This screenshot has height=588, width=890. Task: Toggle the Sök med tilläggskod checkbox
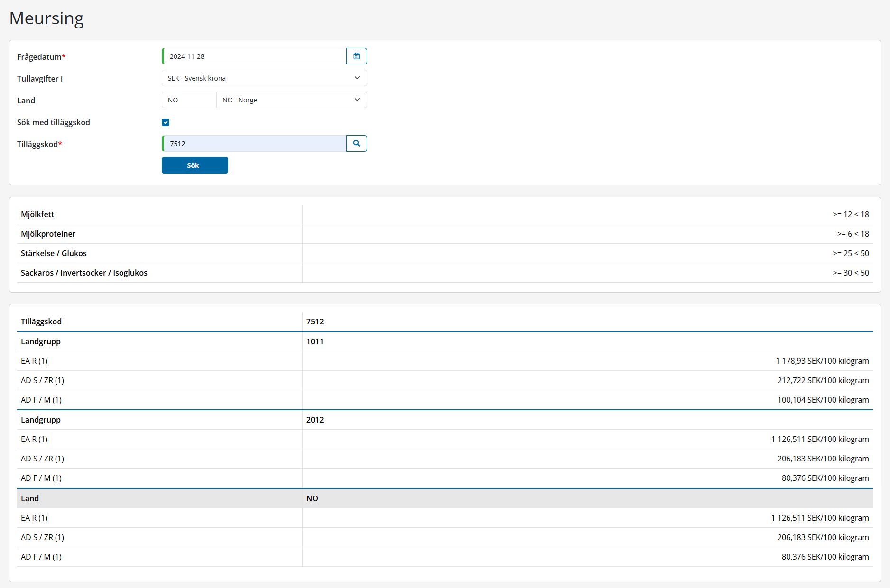click(x=166, y=122)
